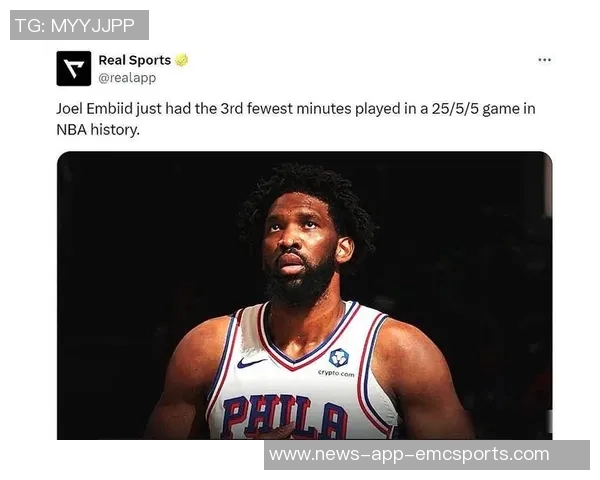
Task: Click the small crypto.com text on the jersey
Action: point(336,373)
